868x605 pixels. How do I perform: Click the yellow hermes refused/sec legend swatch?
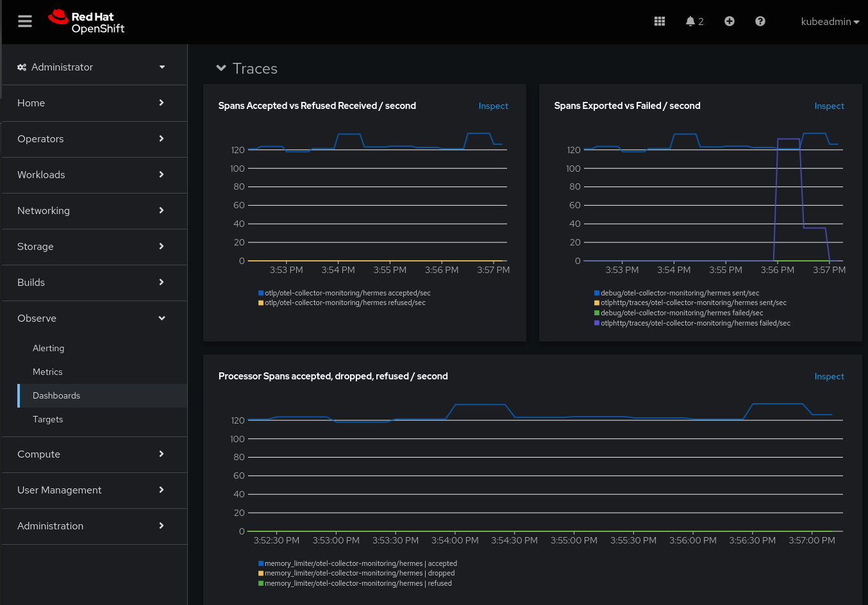[x=261, y=303]
